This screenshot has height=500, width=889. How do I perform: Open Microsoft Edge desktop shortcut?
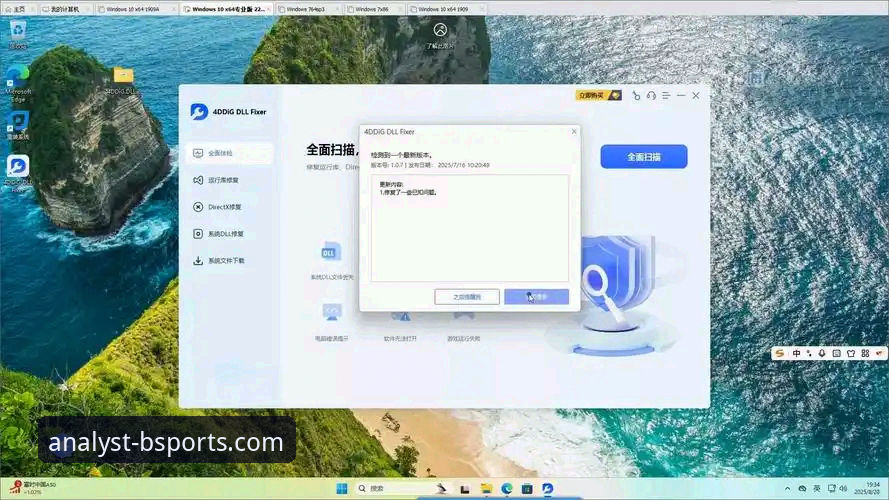point(18,82)
